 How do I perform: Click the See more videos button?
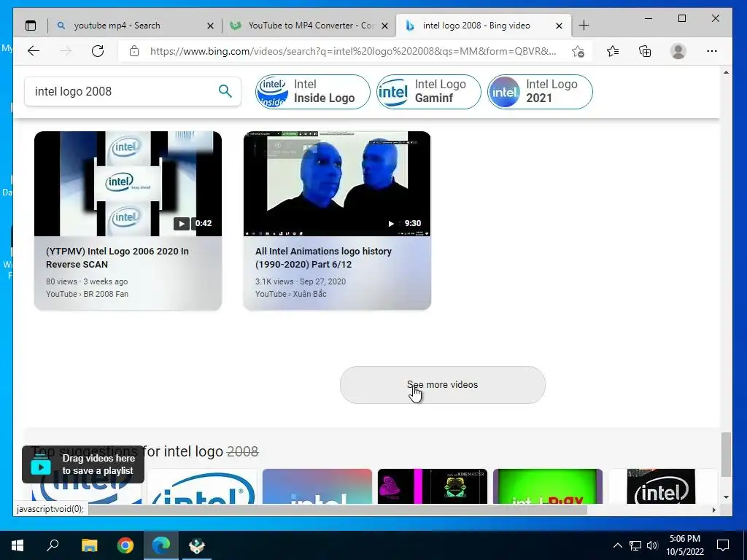[443, 385]
